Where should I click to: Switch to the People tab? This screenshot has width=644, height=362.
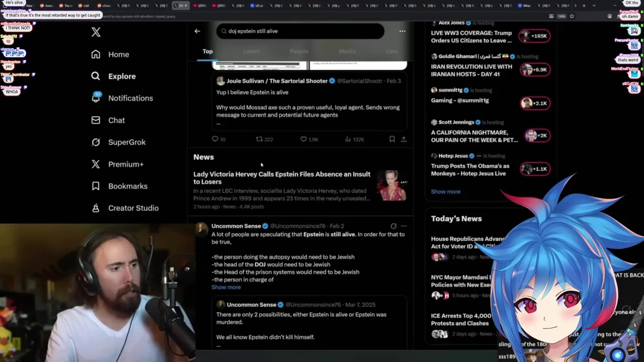299,51
